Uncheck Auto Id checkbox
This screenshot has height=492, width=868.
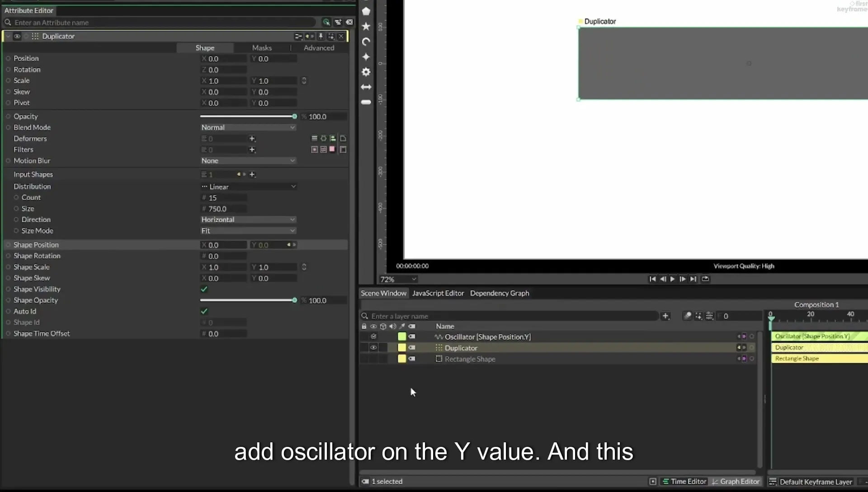coord(204,312)
